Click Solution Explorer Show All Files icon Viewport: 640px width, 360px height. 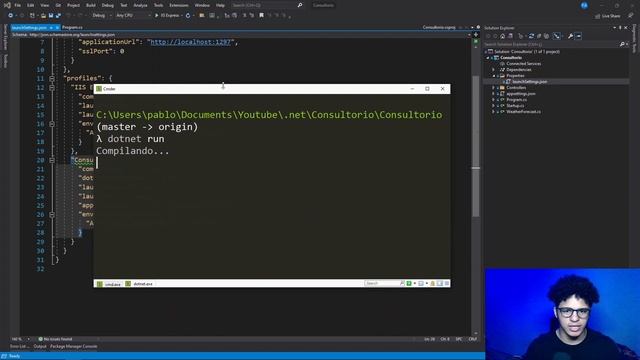[547, 36]
